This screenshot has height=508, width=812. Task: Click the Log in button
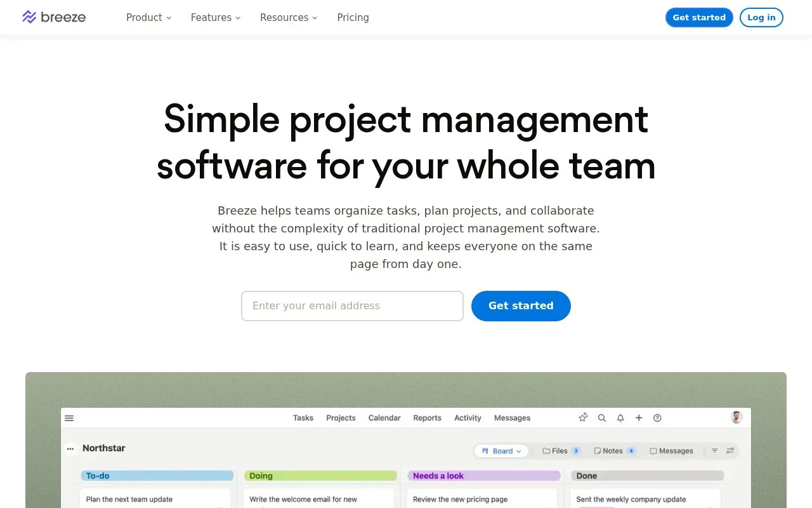point(761,17)
